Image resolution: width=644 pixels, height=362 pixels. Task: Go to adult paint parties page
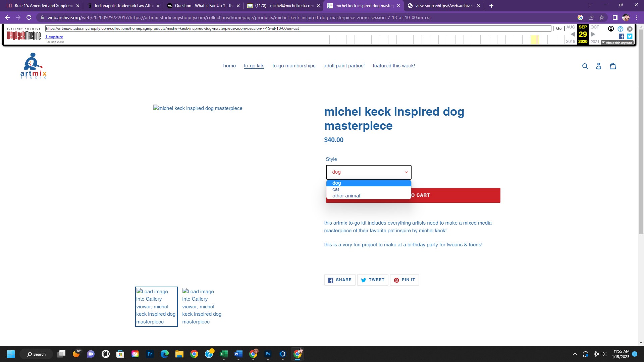344,66
